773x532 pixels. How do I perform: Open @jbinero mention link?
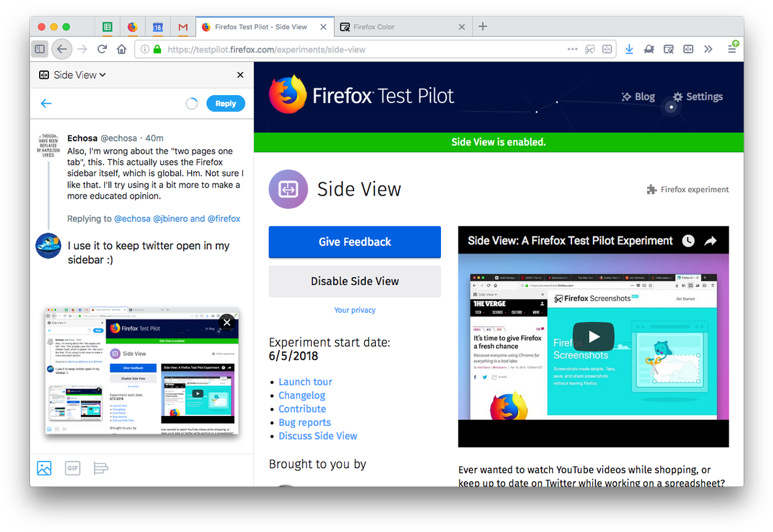[x=170, y=218]
